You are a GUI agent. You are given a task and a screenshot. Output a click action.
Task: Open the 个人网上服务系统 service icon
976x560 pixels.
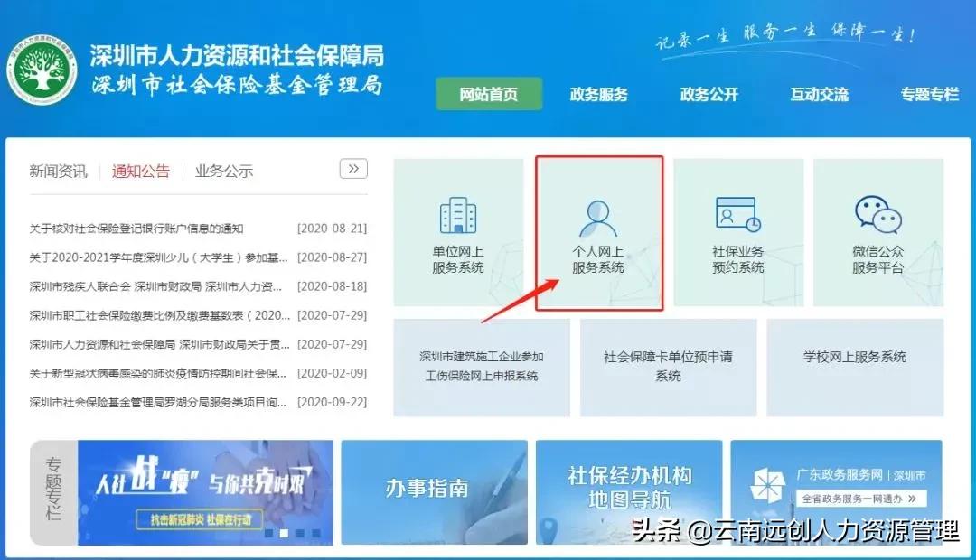(x=599, y=230)
